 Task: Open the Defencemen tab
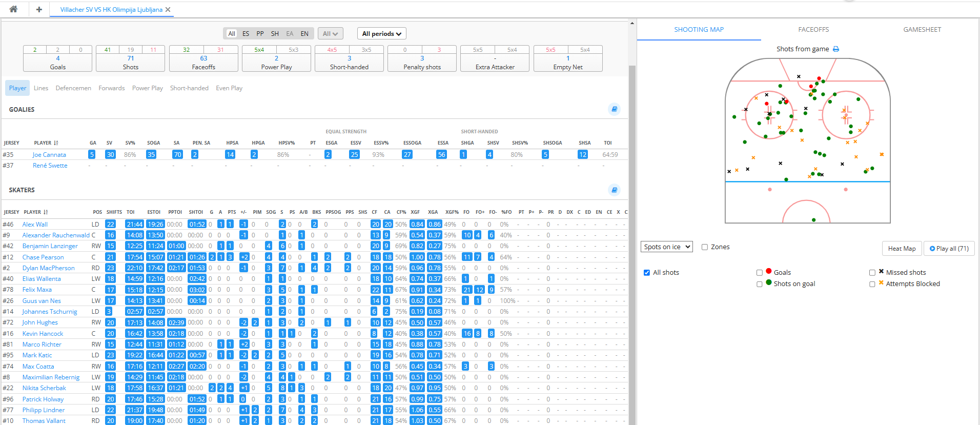(x=73, y=88)
